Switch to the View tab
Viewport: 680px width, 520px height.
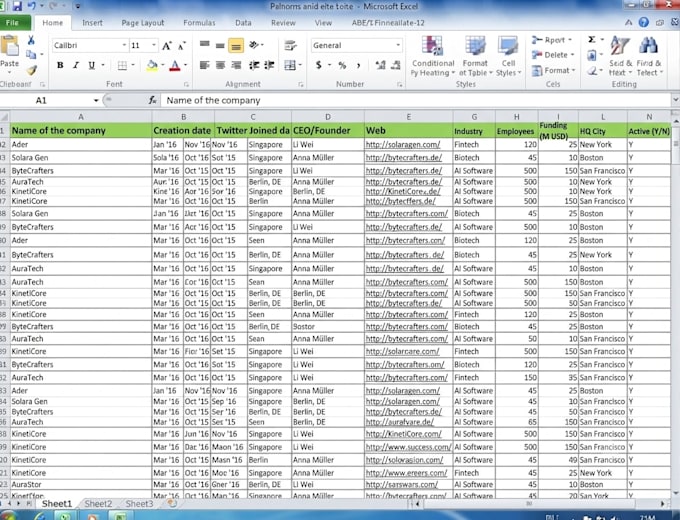(x=323, y=23)
